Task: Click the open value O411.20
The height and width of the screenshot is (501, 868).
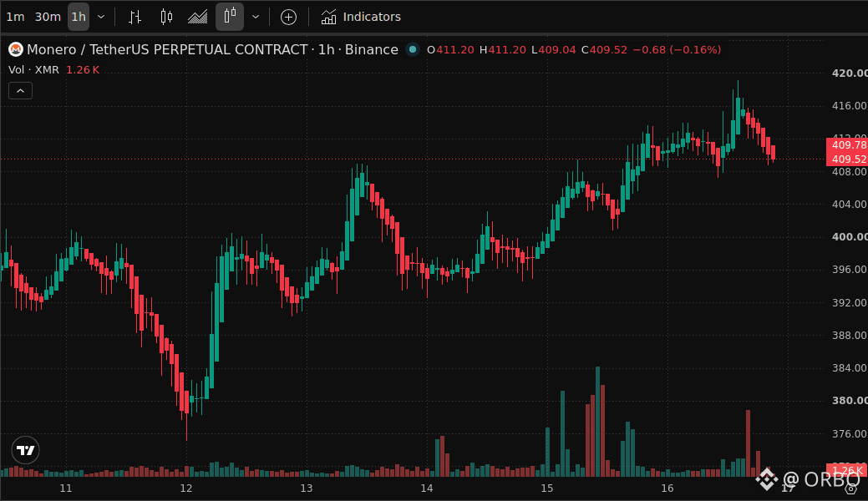Action: click(x=450, y=50)
